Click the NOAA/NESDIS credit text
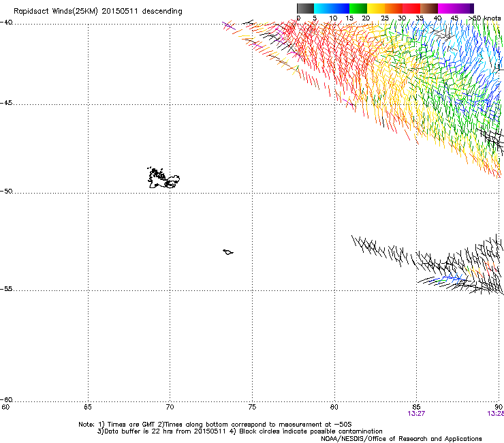 401,439
